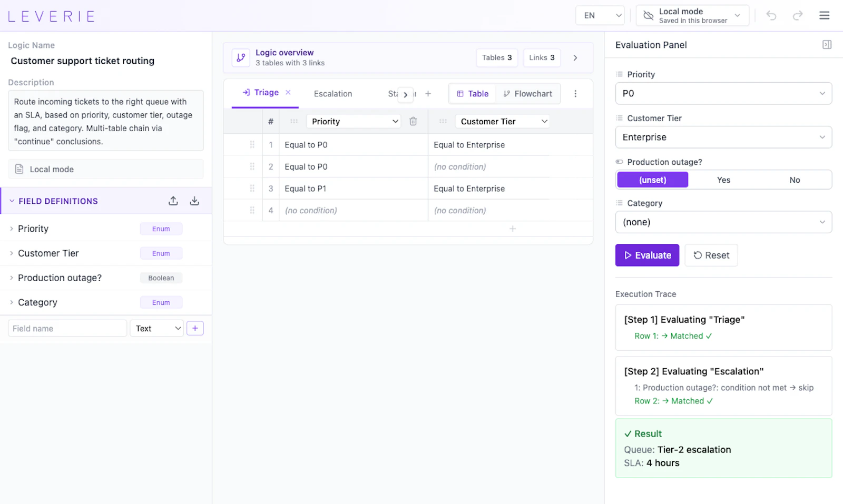This screenshot has height=504, width=843.
Task: Set Production outage to unset
Action: pos(652,180)
